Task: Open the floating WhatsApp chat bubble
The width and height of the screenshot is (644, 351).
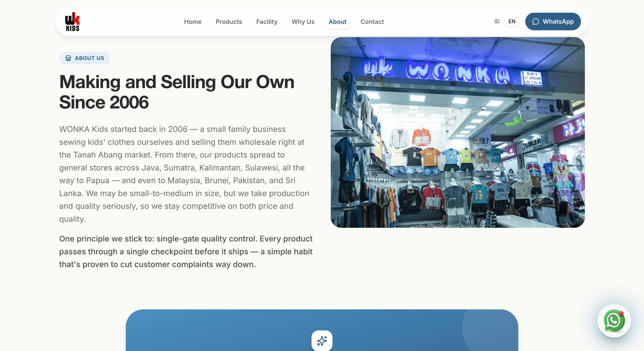Action: [614, 321]
